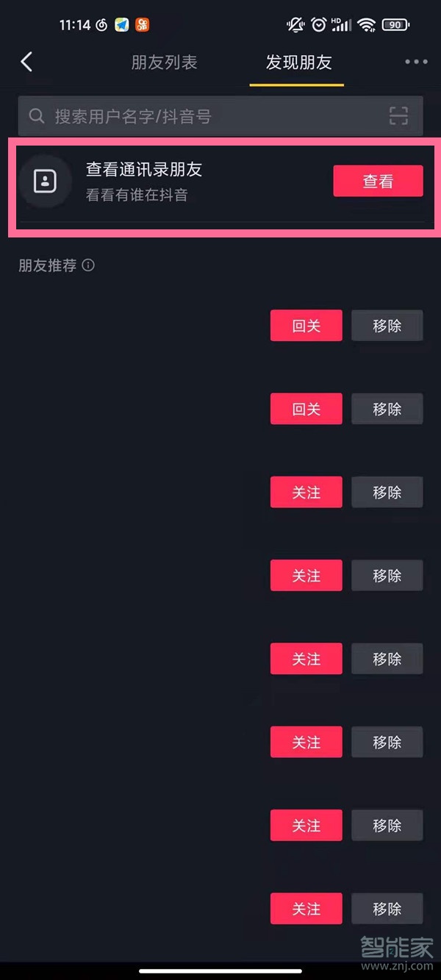Tap the info icon beside 朋友推荐

[88, 265]
